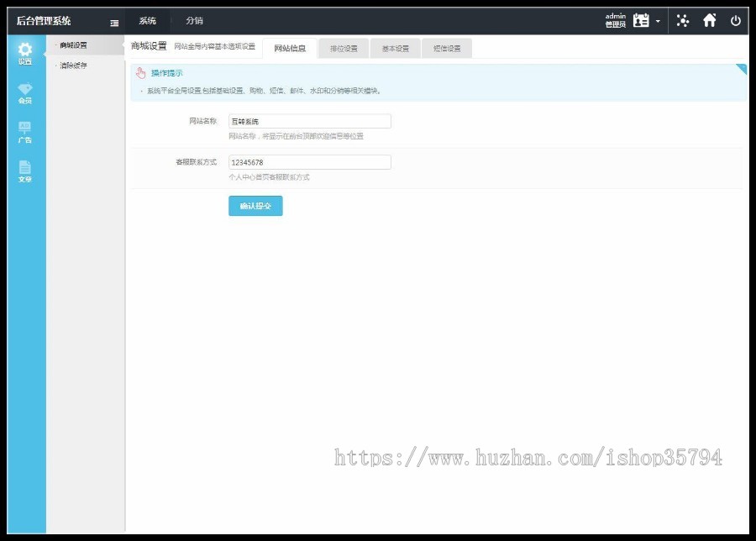Collapse the tips panel via corner triangle
The width and height of the screenshot is (756, 541).
pos(742,69)
